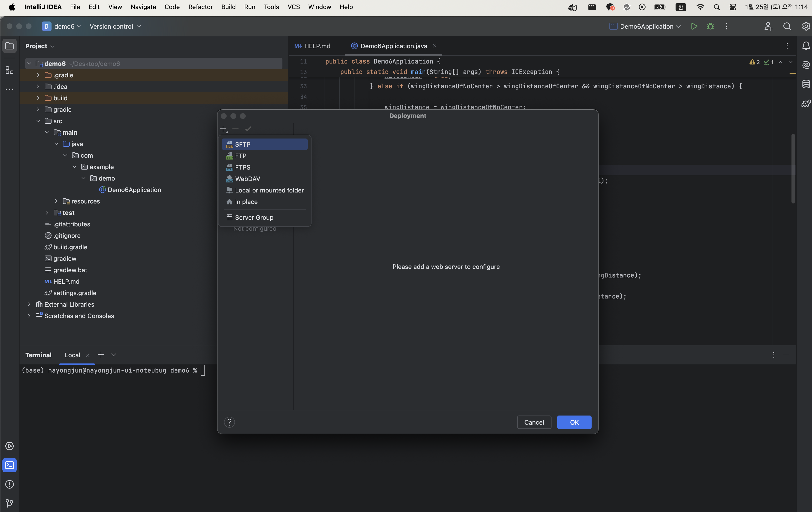Click the editor vertical scrollbar thumb

coord(793,169)
